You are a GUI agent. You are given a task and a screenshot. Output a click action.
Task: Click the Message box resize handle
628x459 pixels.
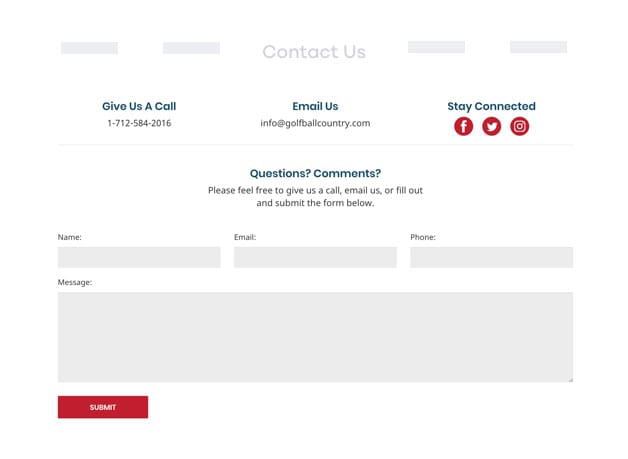[570, 379]
